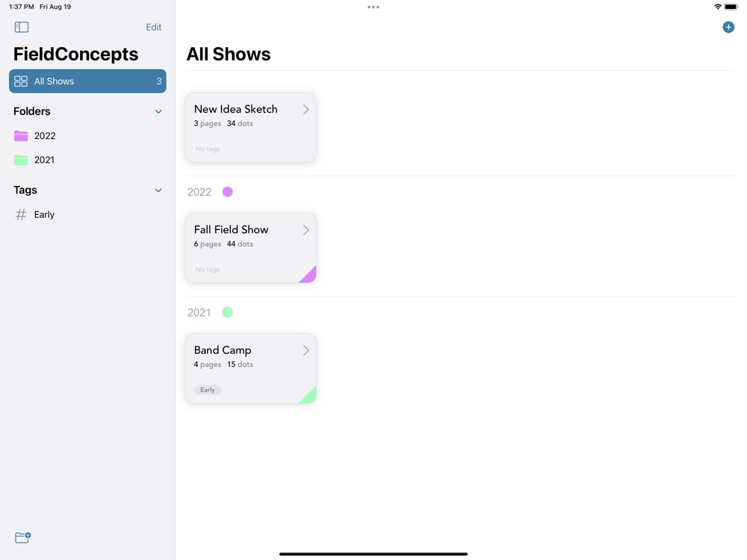747x560 pixels.
Task: Click the All Shows grid icon
Action: [x=21, y=81]
